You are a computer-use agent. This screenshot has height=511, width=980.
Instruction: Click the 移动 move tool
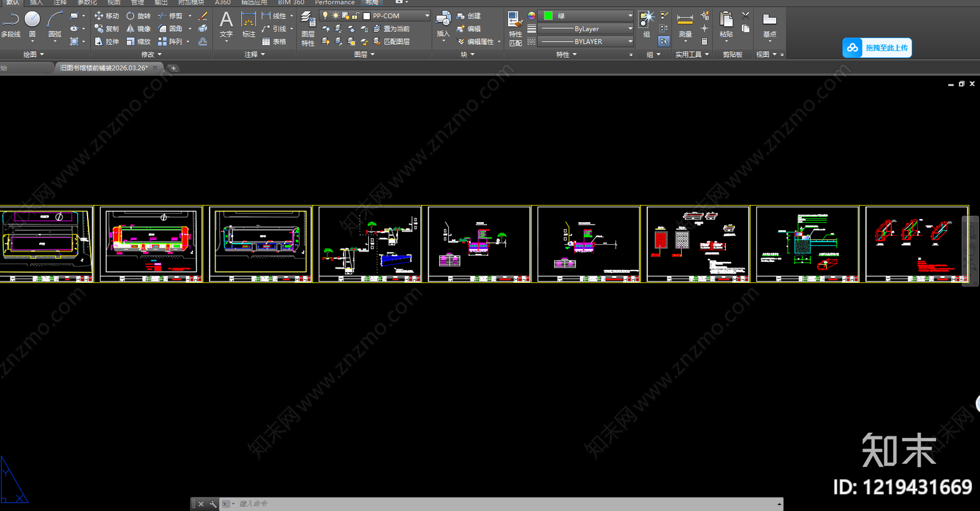pyautogui.click(x=107, y=16)
